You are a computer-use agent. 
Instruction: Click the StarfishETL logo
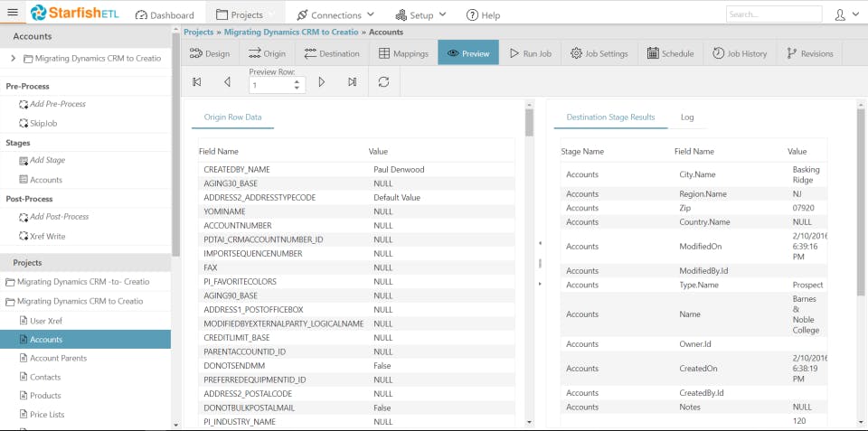point(75,13)
